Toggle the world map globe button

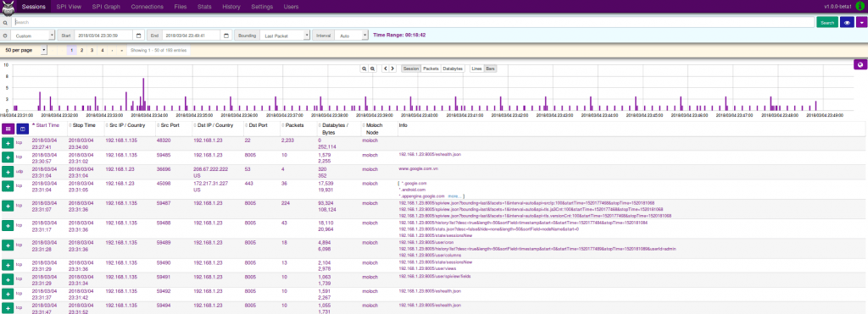[860, 64]
